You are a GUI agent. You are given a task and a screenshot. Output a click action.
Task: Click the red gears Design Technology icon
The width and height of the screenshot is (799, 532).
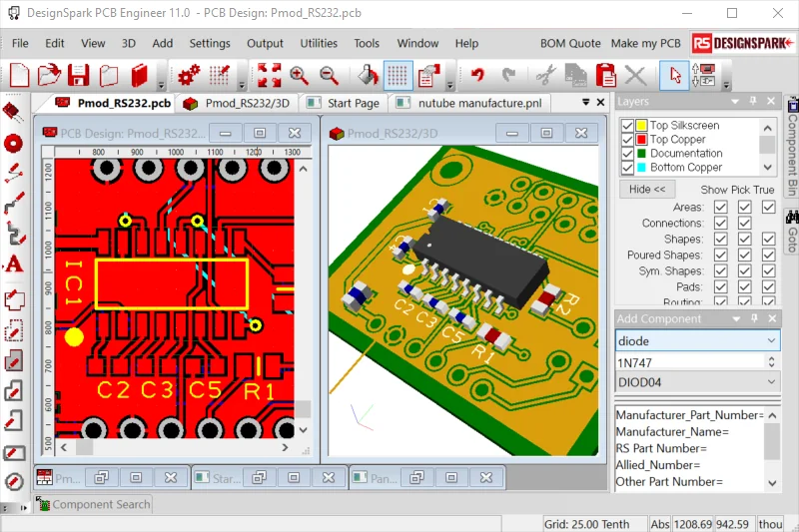coord(189,75)
